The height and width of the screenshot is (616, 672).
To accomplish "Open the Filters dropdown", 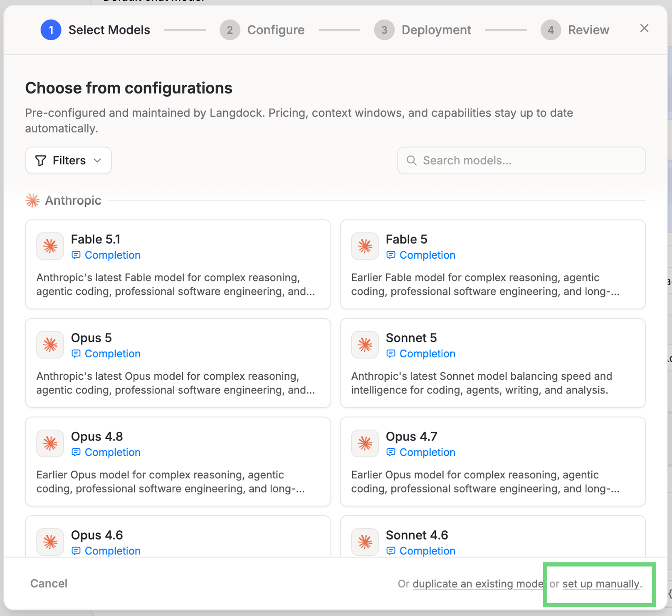I will point(69,161).
